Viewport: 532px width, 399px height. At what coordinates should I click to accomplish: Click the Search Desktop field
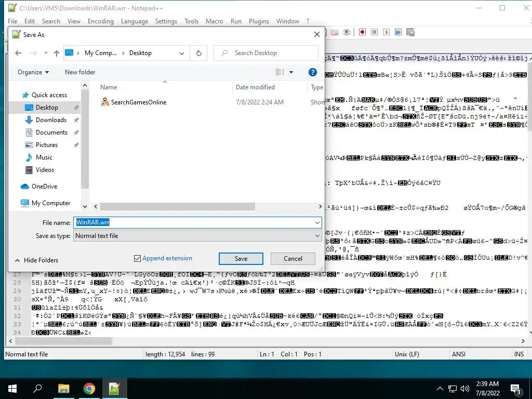point(266,53)
